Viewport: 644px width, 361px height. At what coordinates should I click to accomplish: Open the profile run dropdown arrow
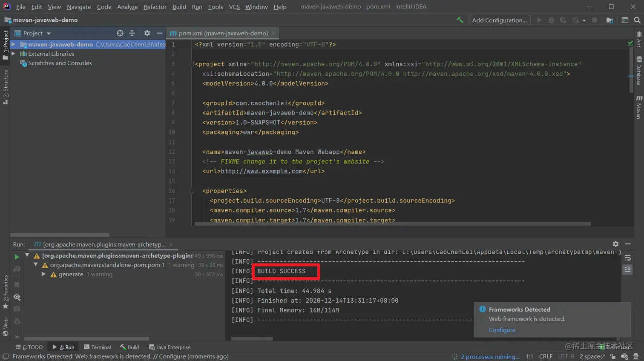click(584, 20)
